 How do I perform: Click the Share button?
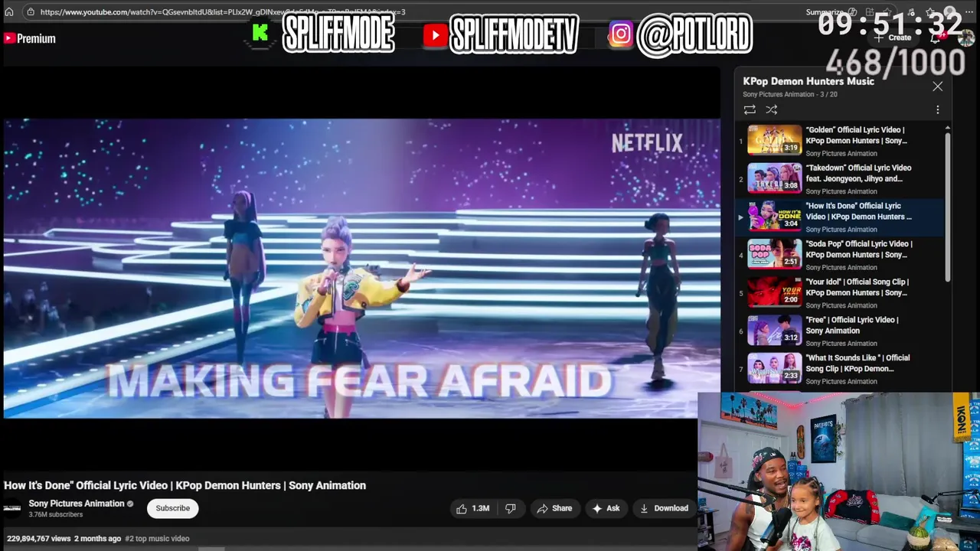(554, 508)
